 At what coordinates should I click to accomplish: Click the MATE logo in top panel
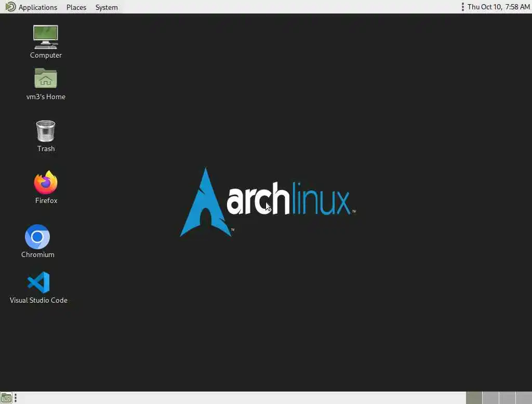coord(10,7)
